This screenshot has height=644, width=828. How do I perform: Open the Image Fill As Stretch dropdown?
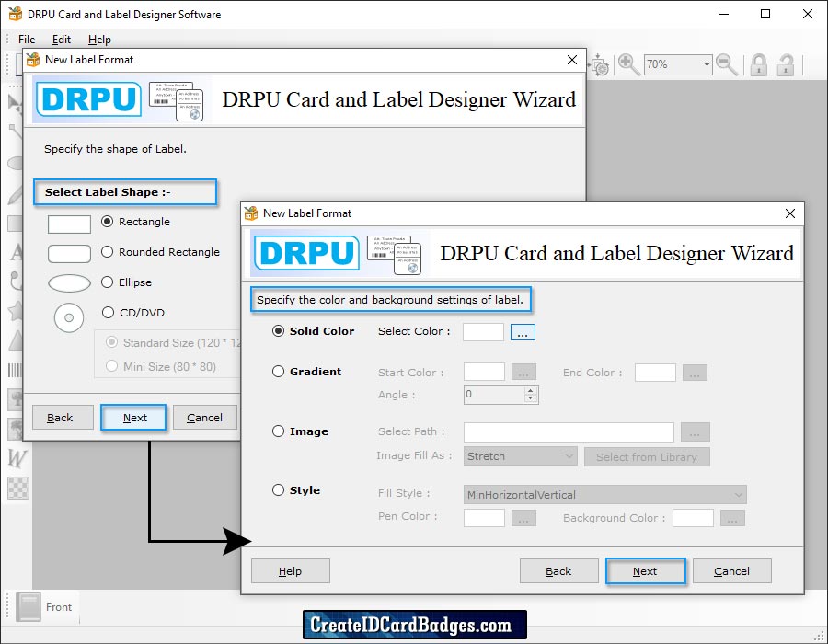520,456
